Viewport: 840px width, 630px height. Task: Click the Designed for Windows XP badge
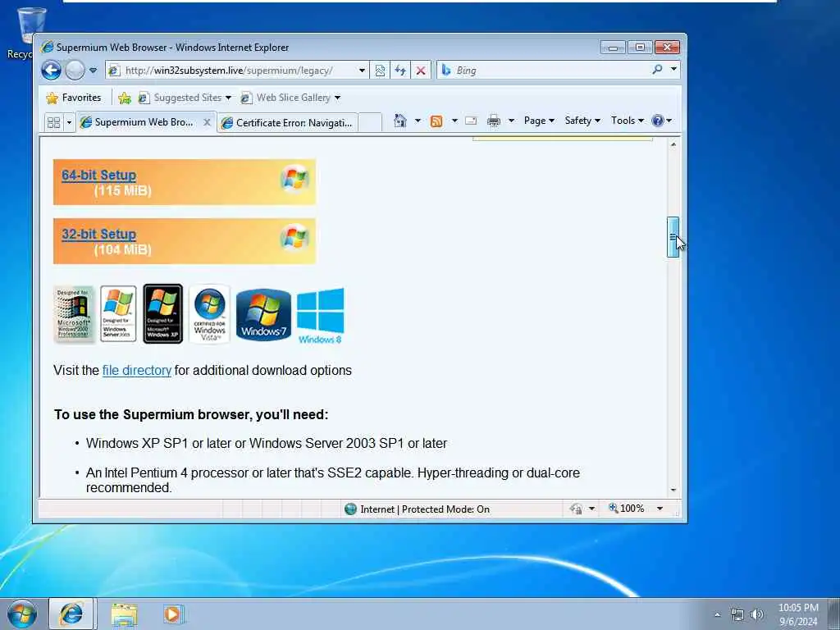click(x=163, y=314)
